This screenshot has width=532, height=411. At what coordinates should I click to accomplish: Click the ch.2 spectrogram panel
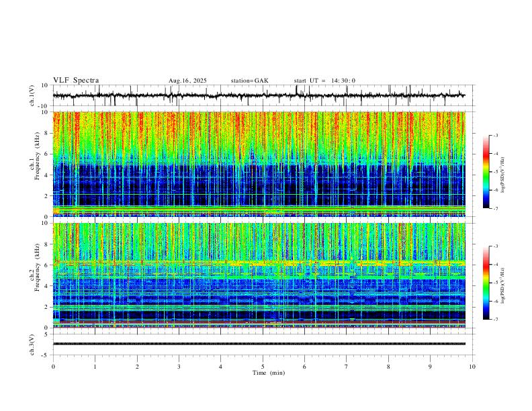click(x=259, y=275)
